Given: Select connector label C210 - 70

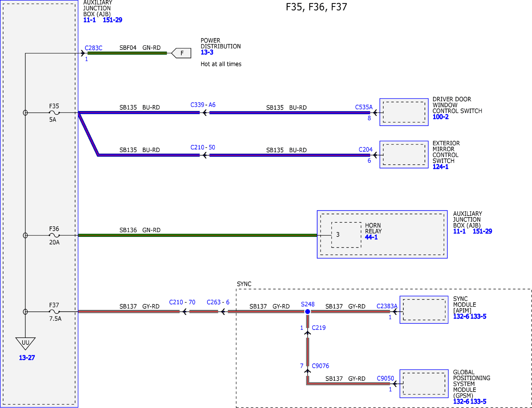Looking at the screenshot, I should (x=182, y=302).
